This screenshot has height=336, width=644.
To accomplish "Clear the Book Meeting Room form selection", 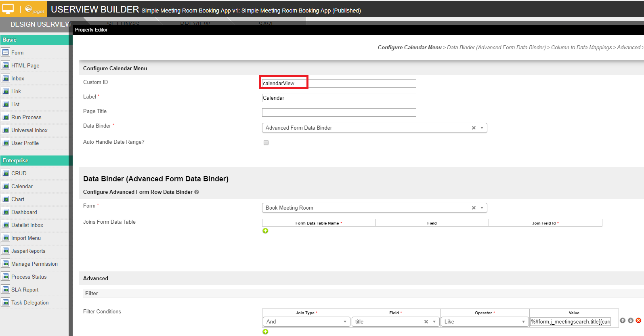I will 474,208.
